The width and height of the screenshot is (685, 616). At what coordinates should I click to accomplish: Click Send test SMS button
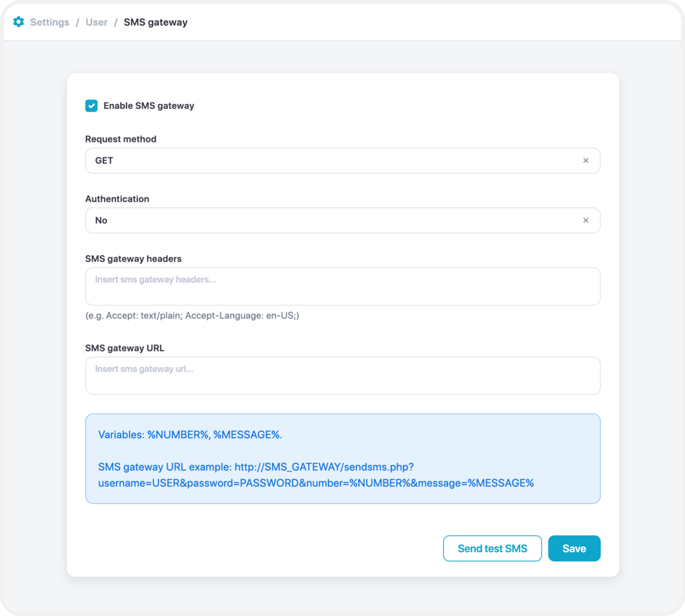(492, 548)
